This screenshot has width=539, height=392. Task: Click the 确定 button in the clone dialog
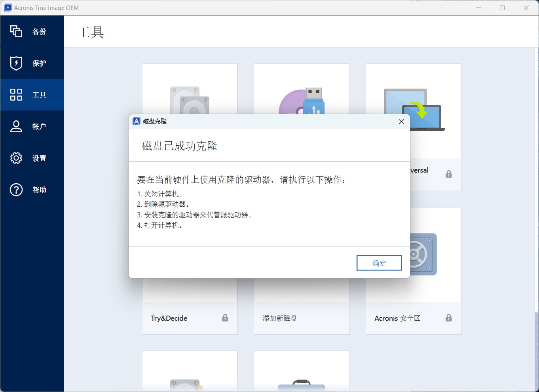tap(379, 263)
